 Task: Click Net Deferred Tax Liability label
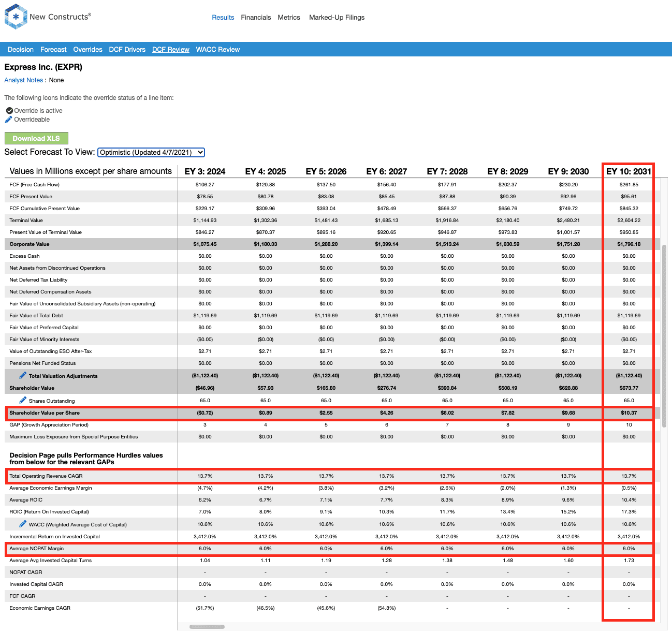click(38, 280)
